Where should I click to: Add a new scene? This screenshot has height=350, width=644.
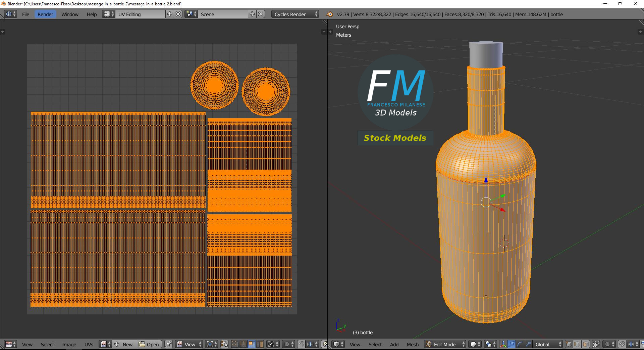click(x=252, y=14)
